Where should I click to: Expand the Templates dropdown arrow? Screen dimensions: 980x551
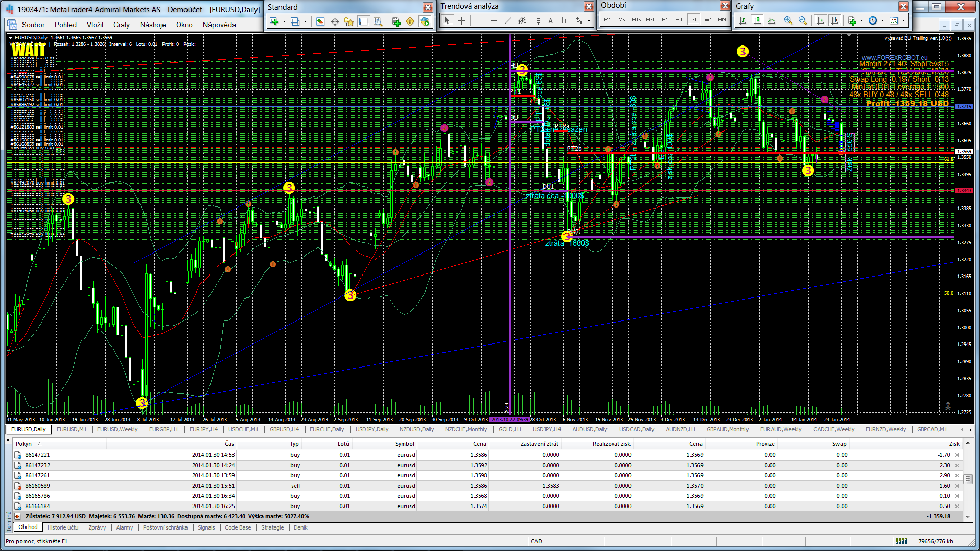pyautogui.click(x=903, y=21)
